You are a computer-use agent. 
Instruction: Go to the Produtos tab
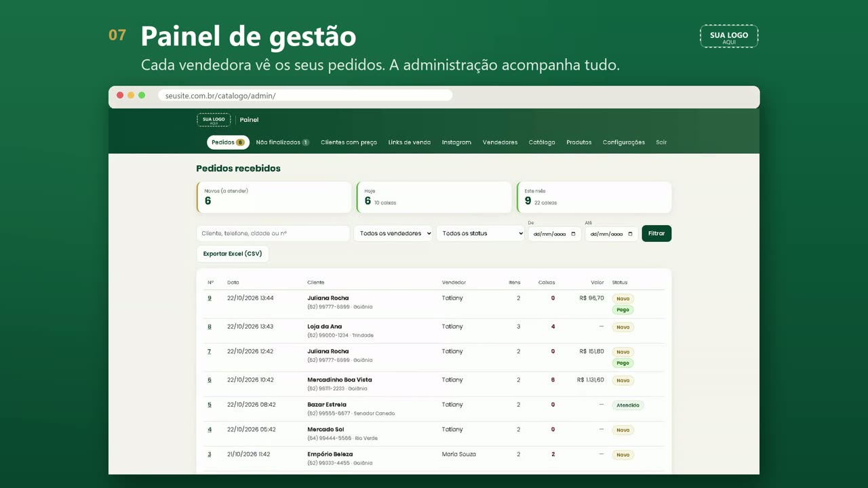click(579, 142)
